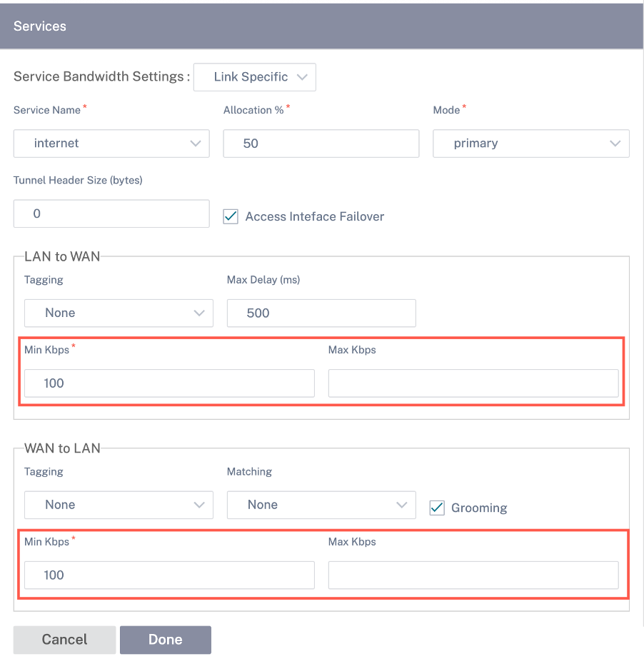Open the LAN to WAN Tagging dropdown
This screenshot has height=664, width=644.
[x=119, y=313]
